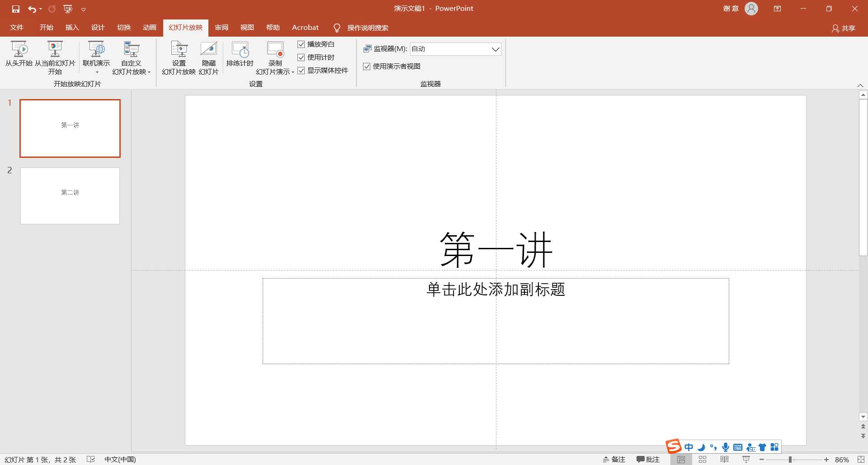868x465 pixels.
Task: Disable 使用演示者视图 (Presenter View) checkbox
Action: point(367,66)
